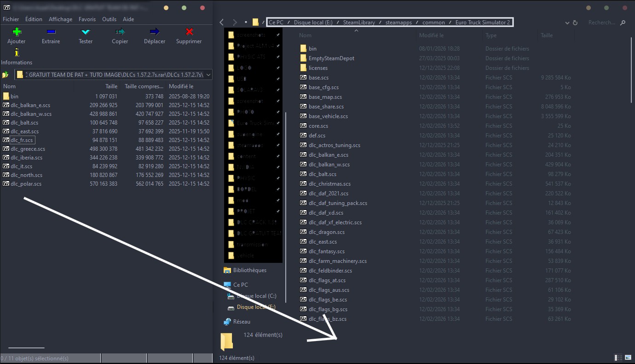635x364 pixels.
Task: Click the Extraire blue minus icon
Action: [x=51, y=32]
